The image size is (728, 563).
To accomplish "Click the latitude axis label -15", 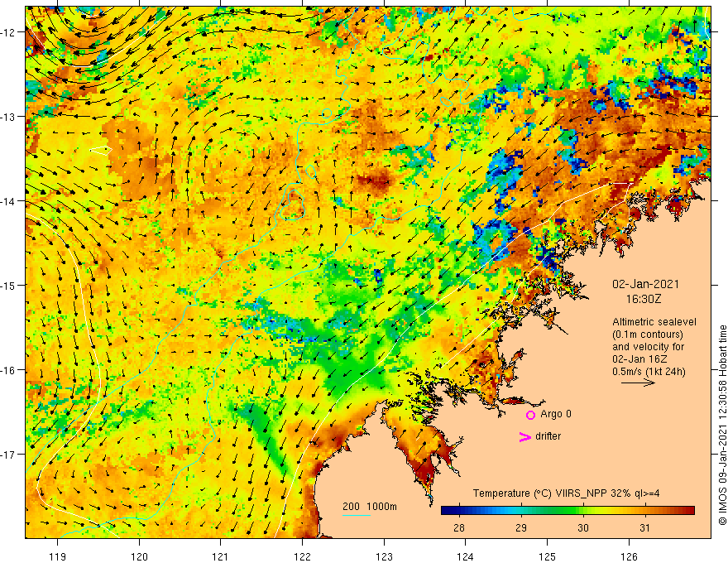I will 9,285.
